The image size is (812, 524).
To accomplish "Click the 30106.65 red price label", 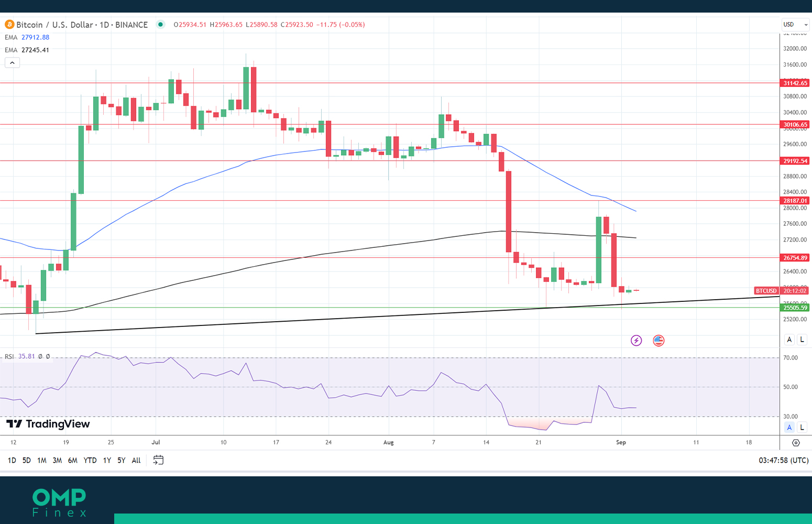I will click(x=795, y=125).
